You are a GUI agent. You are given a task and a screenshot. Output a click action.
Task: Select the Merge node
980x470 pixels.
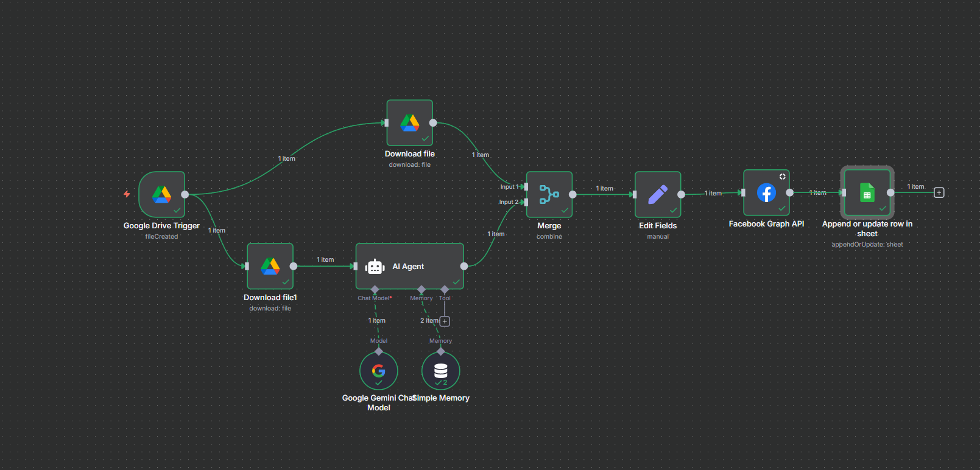pos(549,194)
